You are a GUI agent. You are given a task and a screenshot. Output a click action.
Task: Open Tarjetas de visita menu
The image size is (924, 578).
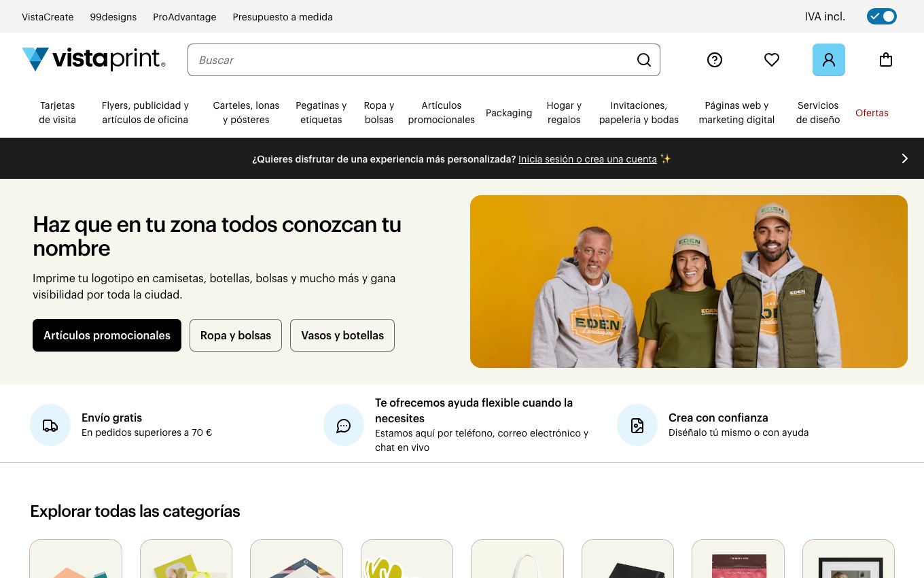click(57, 113)
